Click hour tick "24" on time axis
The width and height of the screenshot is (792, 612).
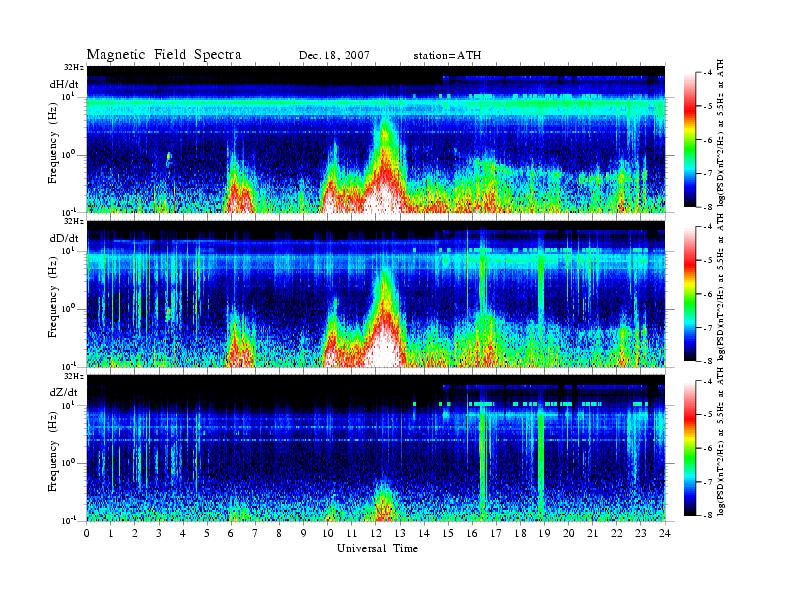pyautogui.click(x=665, y=533)
